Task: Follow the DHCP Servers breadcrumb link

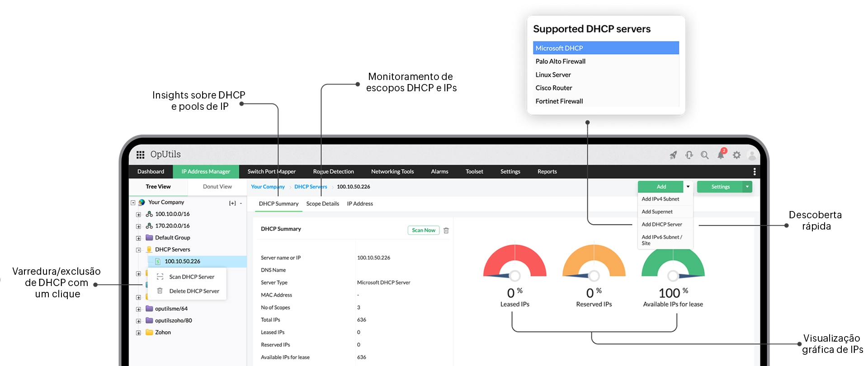Action: (x=311, y=187)
